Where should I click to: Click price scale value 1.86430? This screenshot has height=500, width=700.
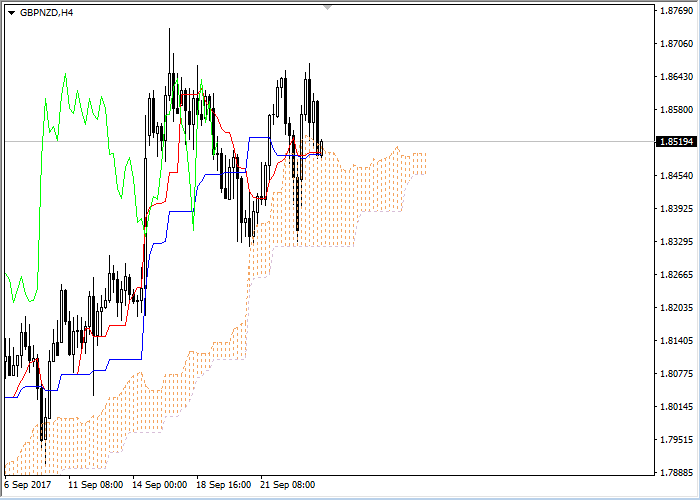tap(676, 76)
